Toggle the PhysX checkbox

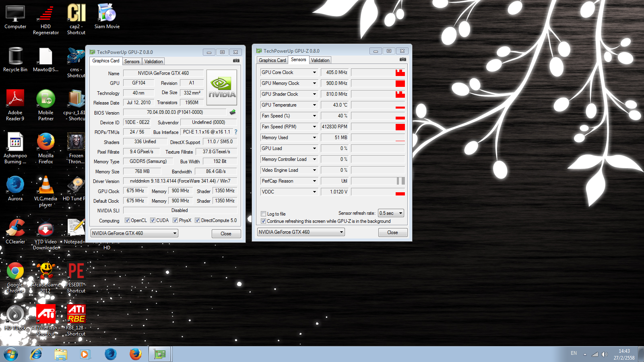click(x=175, y=220)
